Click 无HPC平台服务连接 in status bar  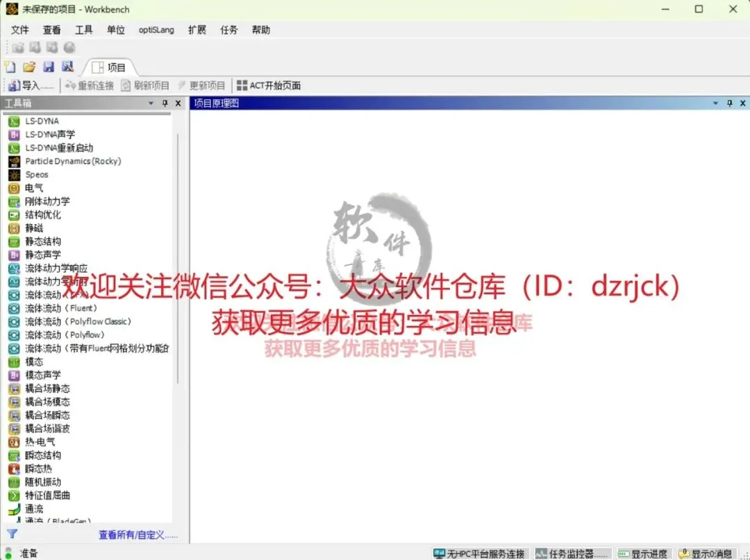480,554
